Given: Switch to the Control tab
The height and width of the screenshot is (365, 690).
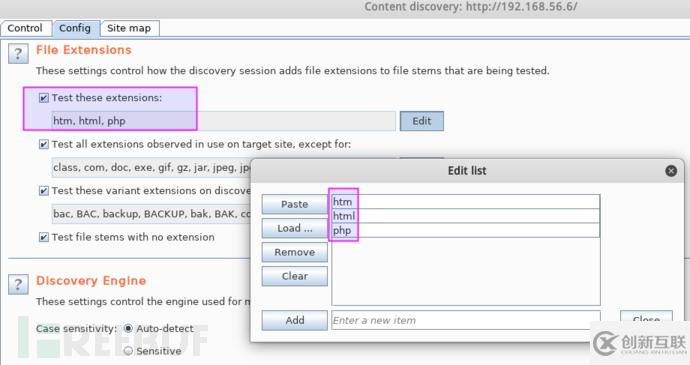Looking at the screenshot, I should [x=25, y=28].
